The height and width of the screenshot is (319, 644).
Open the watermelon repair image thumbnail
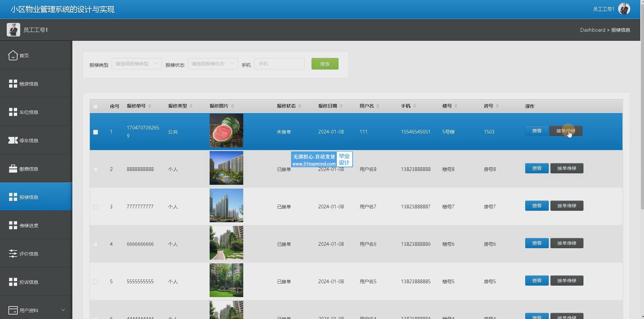(x=226, y=131)
